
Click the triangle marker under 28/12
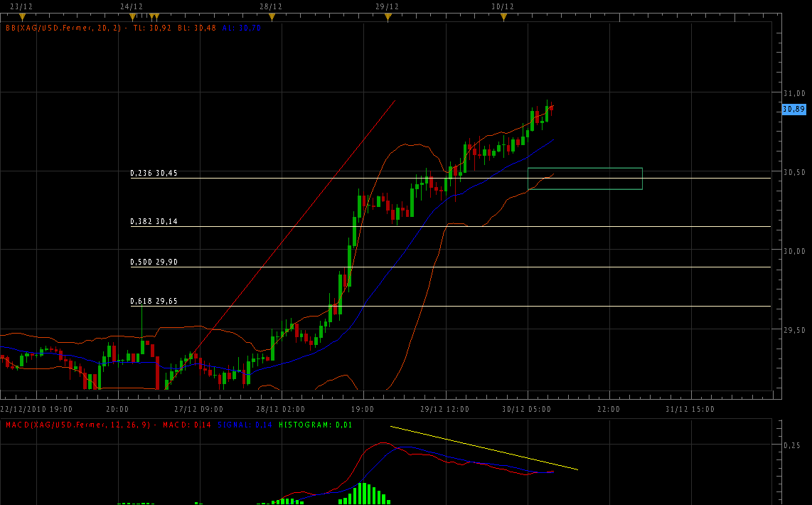[271, 17]
